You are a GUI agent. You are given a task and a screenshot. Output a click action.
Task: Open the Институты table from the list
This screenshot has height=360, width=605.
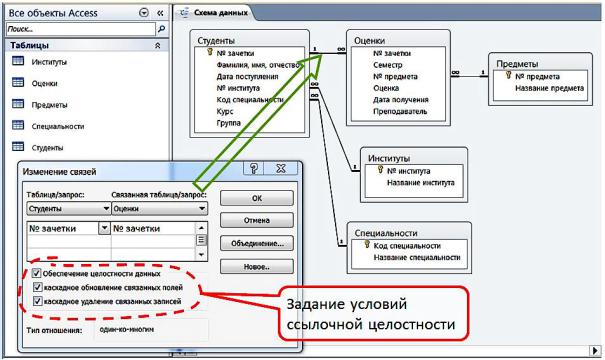[x=49, y=62]
